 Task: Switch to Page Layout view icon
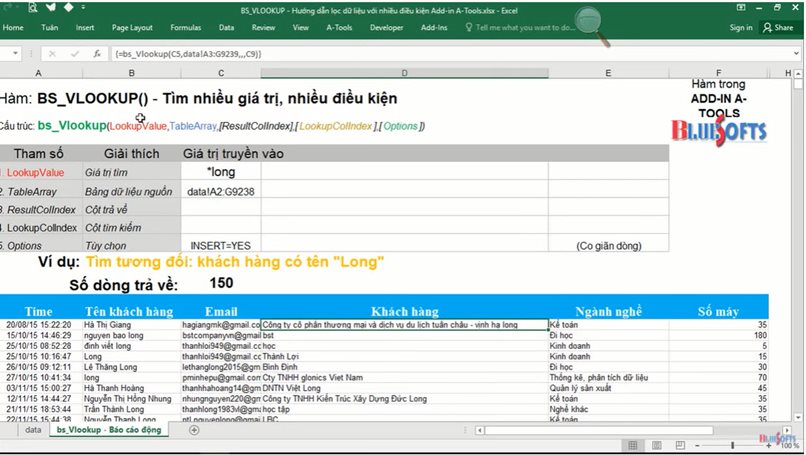point(656,445)
